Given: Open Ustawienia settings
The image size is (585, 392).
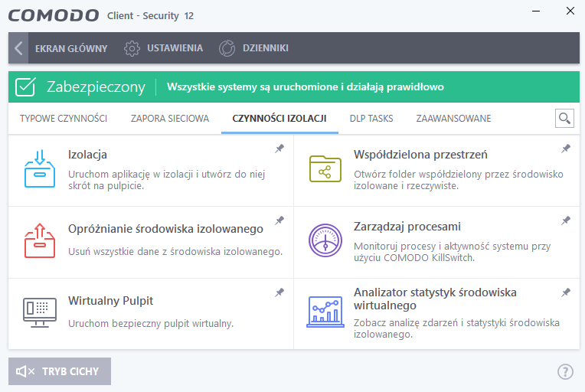Looking at the screenshot, I should 163,48.
